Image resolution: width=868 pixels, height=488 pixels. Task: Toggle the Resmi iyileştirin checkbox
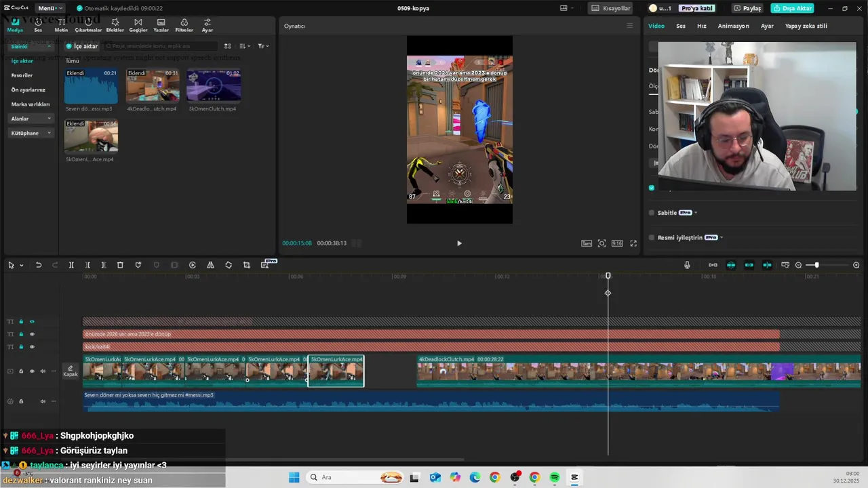tap(652, 238)
